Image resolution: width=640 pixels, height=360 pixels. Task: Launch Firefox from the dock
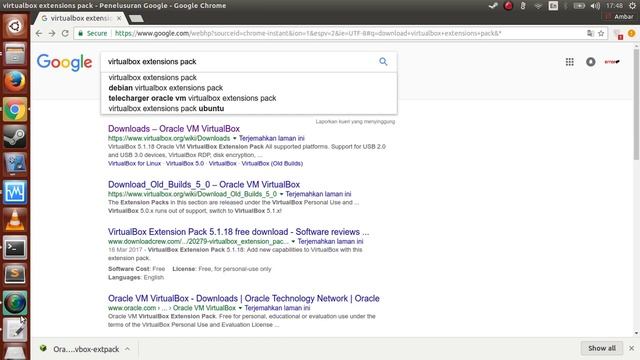[15, 81]
